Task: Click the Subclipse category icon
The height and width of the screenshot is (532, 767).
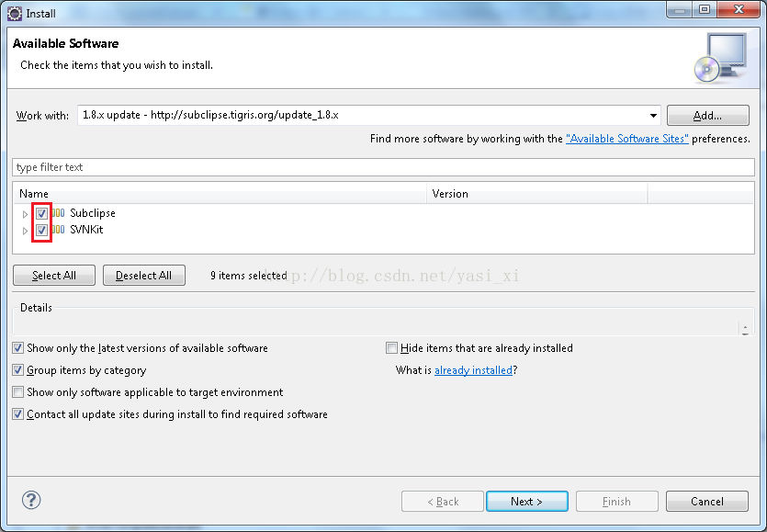Action: pyautogui.click(x=58, y=213)
